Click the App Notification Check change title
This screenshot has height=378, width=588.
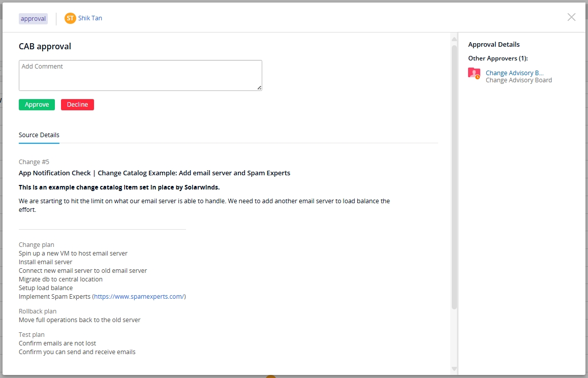(x=154, y=173)
